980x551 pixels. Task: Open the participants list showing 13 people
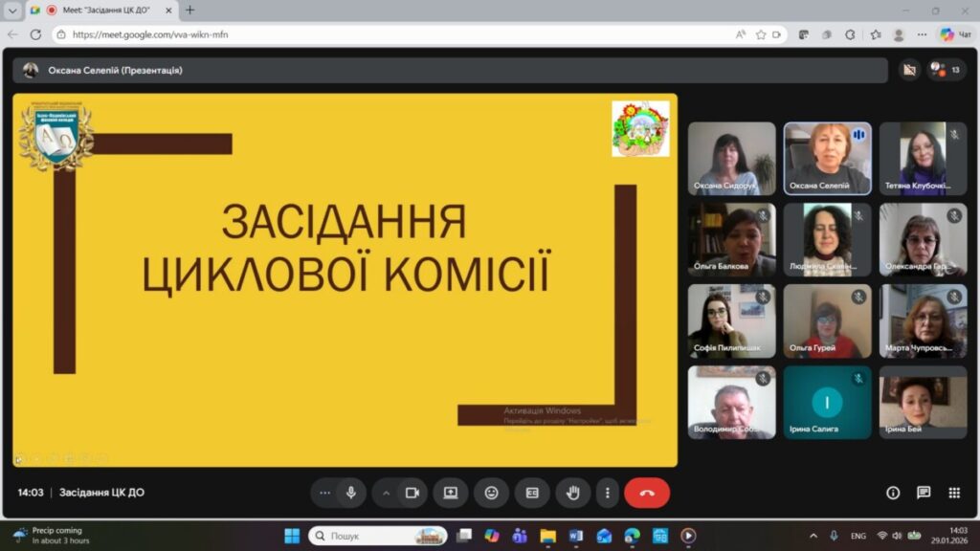tap(946, 70)
